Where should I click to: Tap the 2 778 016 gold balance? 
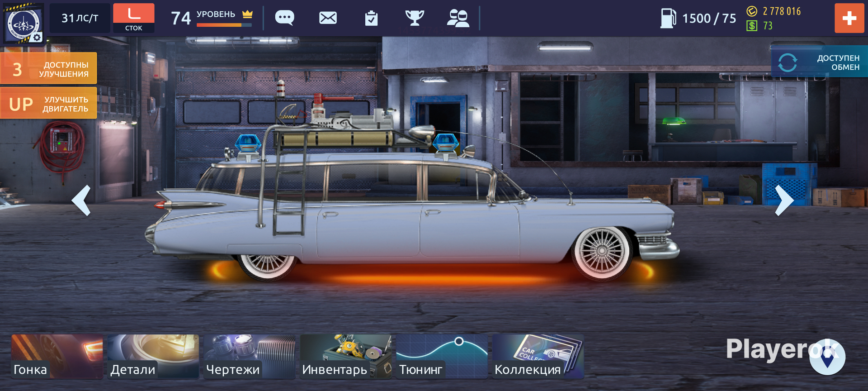coord(782,11)
